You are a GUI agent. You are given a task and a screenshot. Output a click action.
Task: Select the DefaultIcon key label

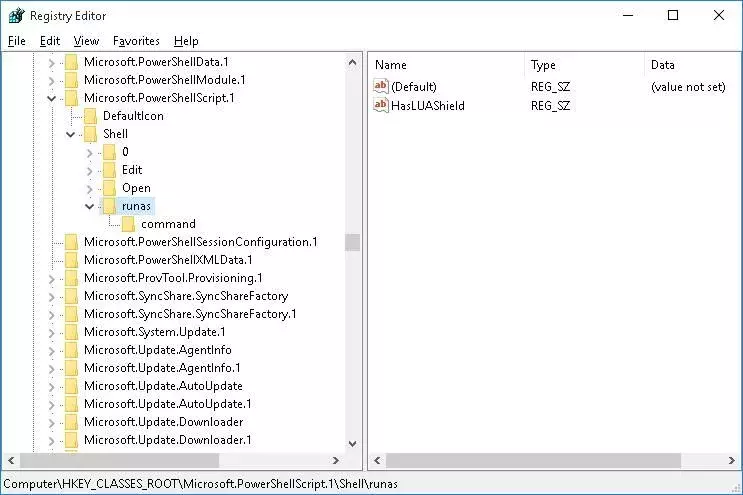[x=133, y=116]
